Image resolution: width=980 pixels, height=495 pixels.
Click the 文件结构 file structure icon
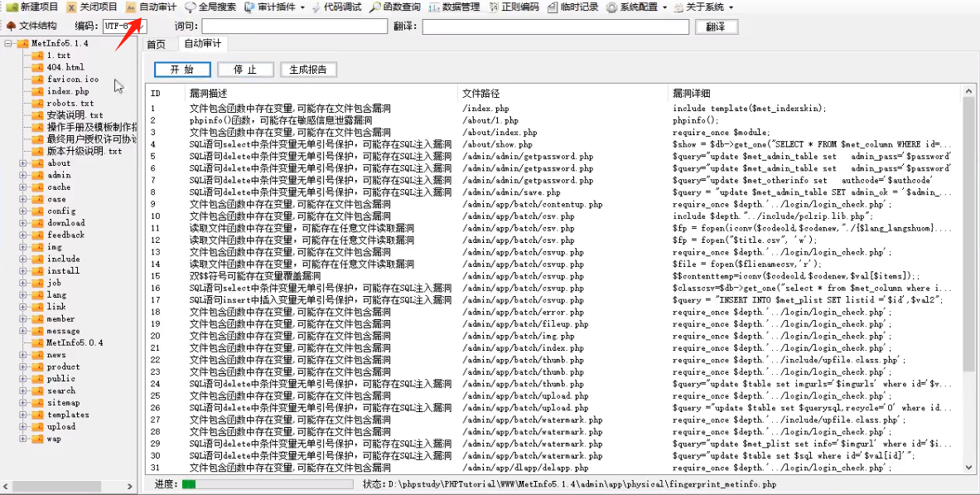click(33, 25)
